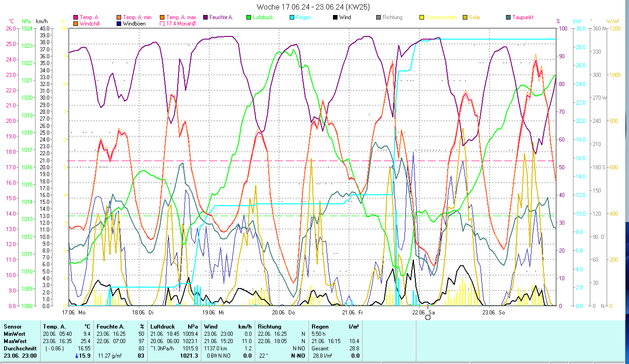Image resolution: width=629 pixels, height=364 pixels.
Task: Select the maximum rain value 10.4
Action: (x=353, y=341)
